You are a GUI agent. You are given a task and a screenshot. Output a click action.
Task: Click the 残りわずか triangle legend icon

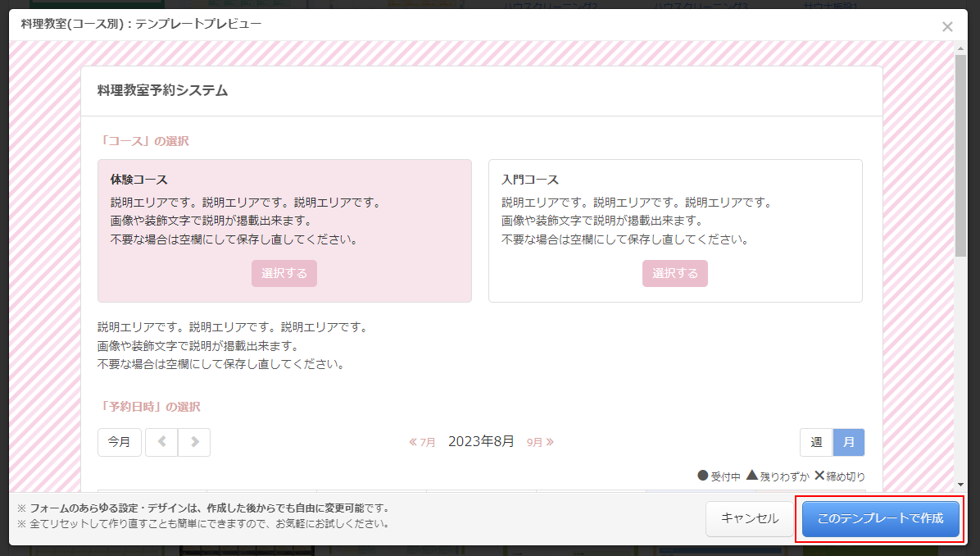(751, 476)
